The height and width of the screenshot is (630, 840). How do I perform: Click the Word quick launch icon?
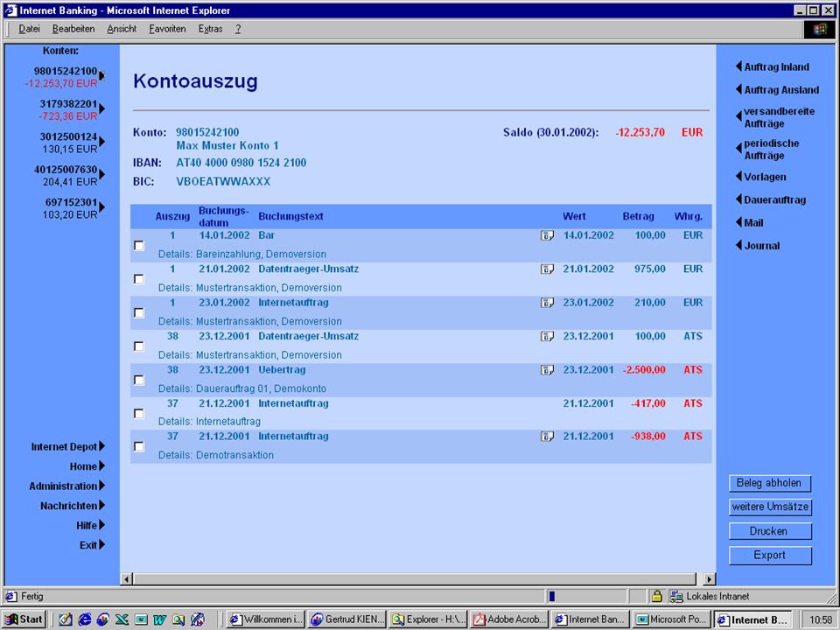pos(159,619)
